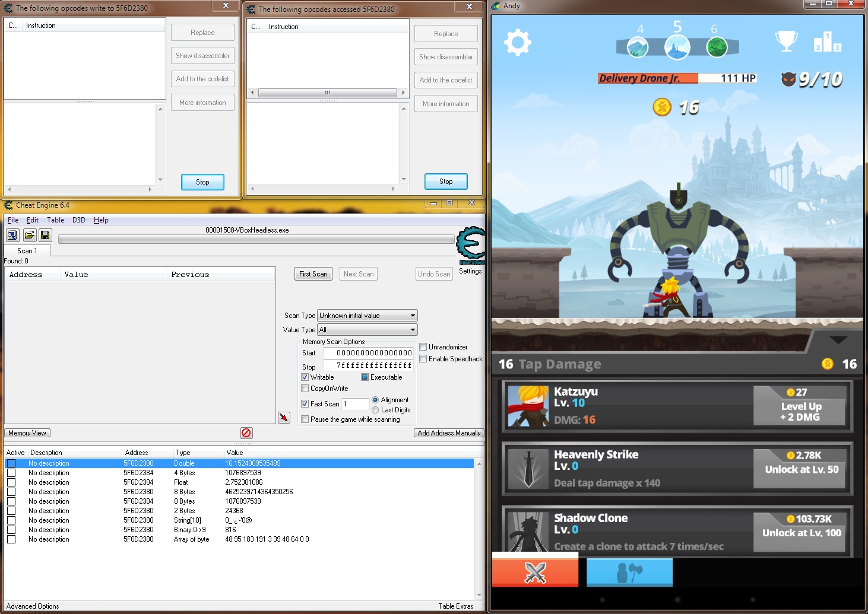Click the open folder toolbar icon
This screenshot has height=614, width=868.
point(29,236)
